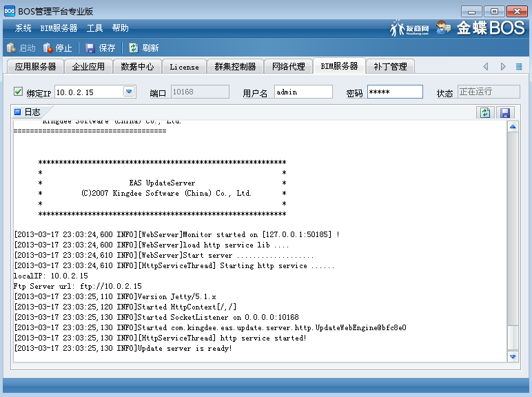Refresh using the 刷新 toolbar button

pos(144,48)
